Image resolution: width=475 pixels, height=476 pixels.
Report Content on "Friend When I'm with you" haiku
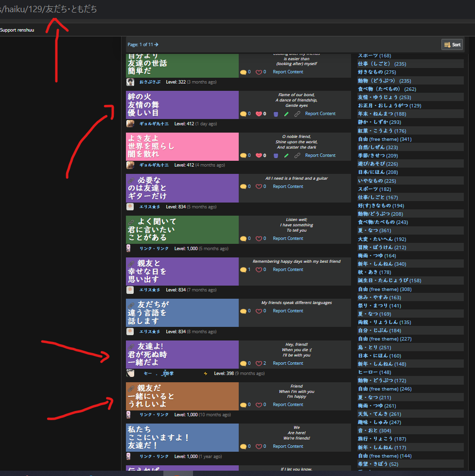coord(288,405)
